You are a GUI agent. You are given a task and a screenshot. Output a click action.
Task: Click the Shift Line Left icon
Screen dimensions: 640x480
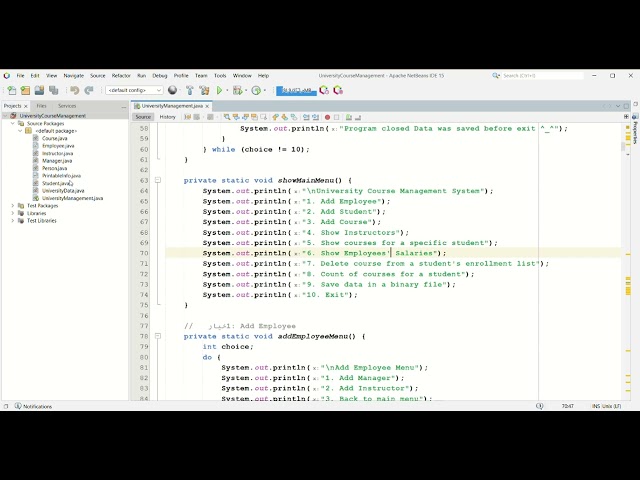[x=306, y=117]
